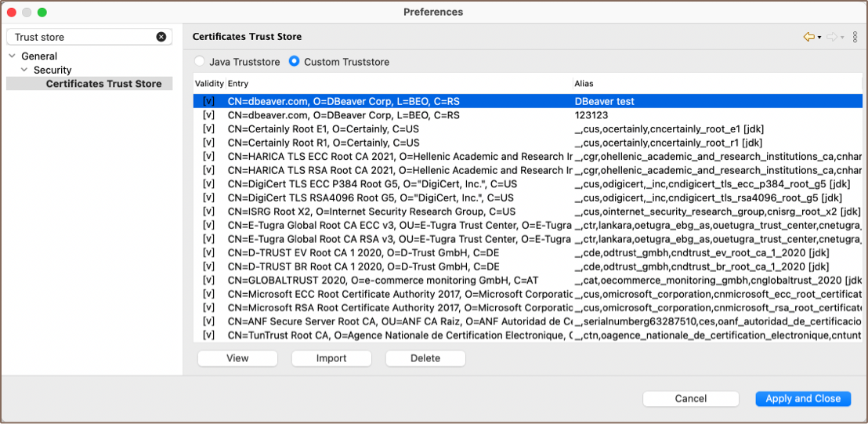Open the back history dropdown arrow
Viewport: 868px width, 424px height.
tap(819, 38)
